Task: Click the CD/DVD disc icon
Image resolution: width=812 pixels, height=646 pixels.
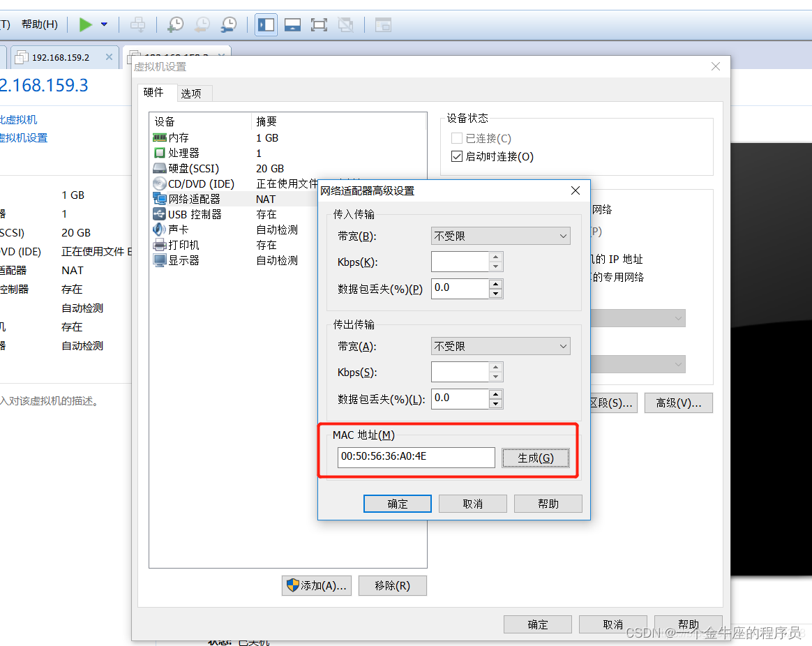Action: pyautogui.click(x=160, y=184)
